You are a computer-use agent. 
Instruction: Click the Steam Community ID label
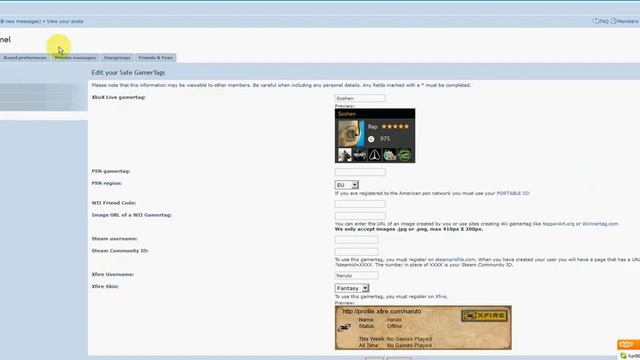(x=120, y=251)
